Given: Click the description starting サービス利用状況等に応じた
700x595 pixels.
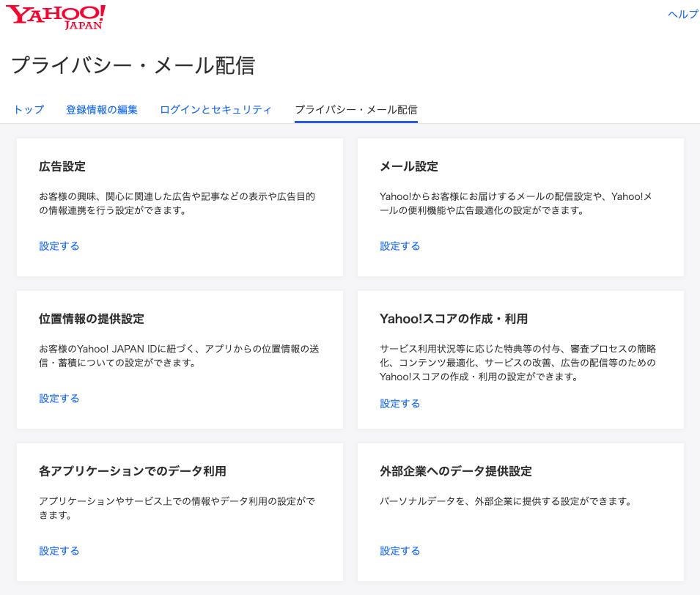Looking at the screenshot, I should pyautogui.click(x=518, y=363).
